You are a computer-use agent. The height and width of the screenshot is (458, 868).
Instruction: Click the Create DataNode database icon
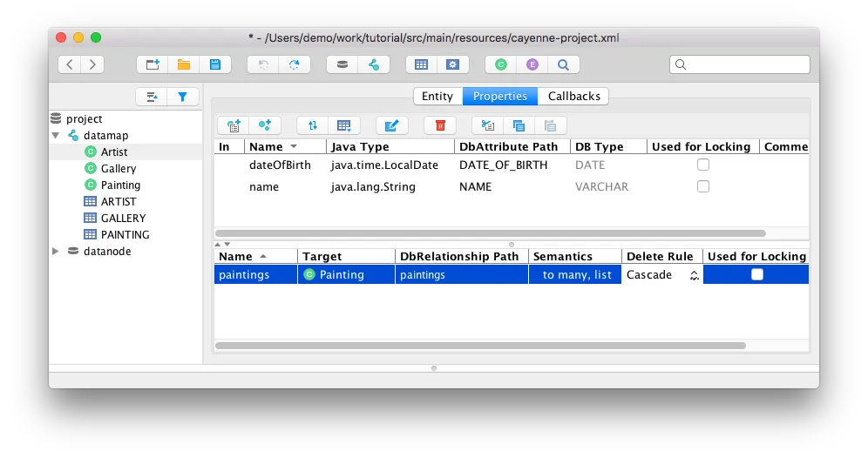point(342,64)
